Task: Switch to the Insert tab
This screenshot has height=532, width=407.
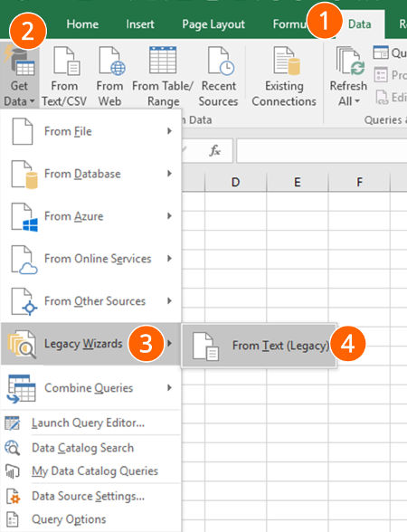Action: click(x=139, y=24)
